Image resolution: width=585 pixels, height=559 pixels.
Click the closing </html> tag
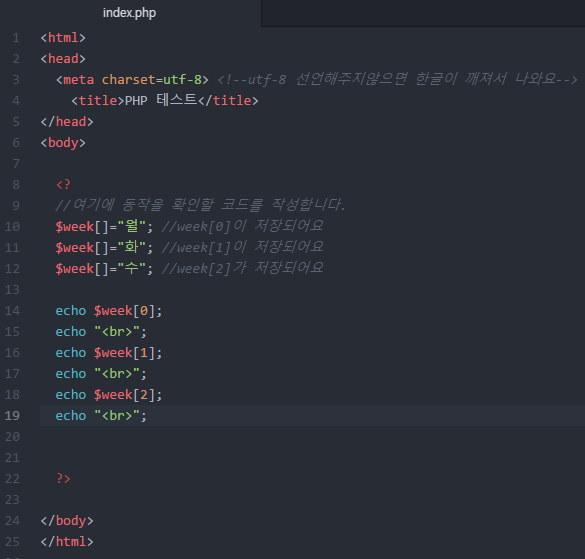pos(67,541)
